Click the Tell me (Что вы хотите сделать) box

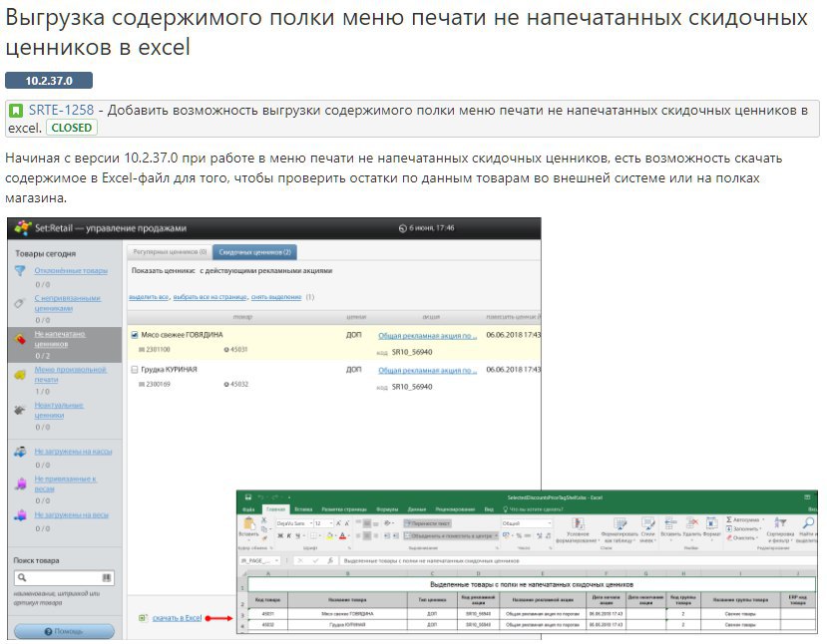point(533,509)
